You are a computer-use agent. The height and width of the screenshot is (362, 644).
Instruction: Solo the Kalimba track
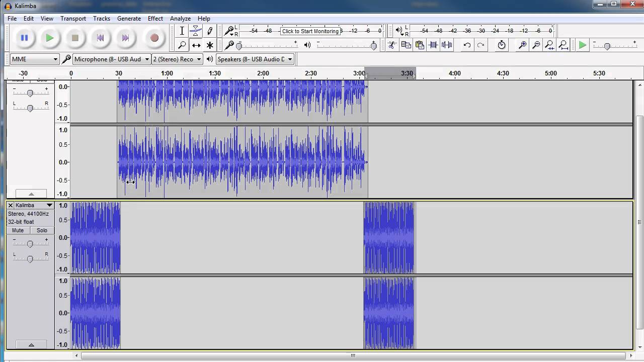click(42, 230)
